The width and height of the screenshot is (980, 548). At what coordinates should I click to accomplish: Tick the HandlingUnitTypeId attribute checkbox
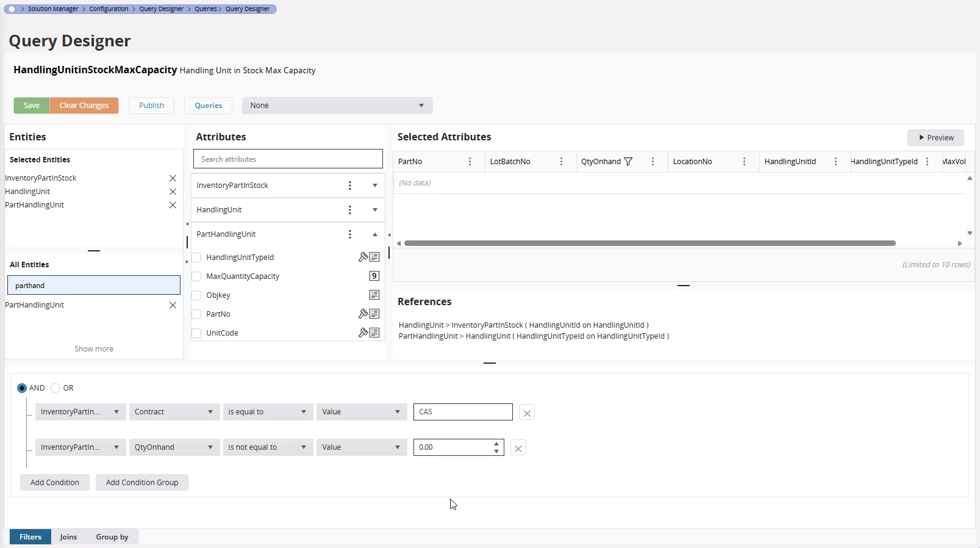(196, 258)
